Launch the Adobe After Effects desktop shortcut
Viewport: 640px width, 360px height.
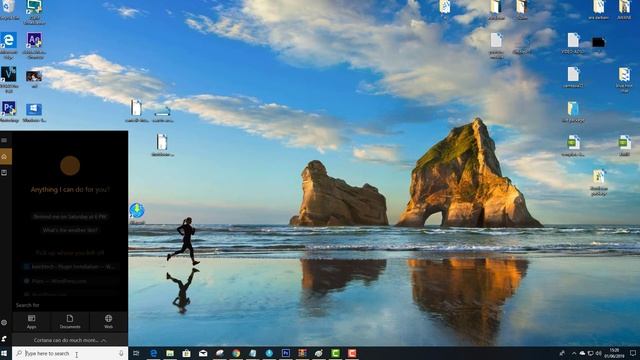34,44
